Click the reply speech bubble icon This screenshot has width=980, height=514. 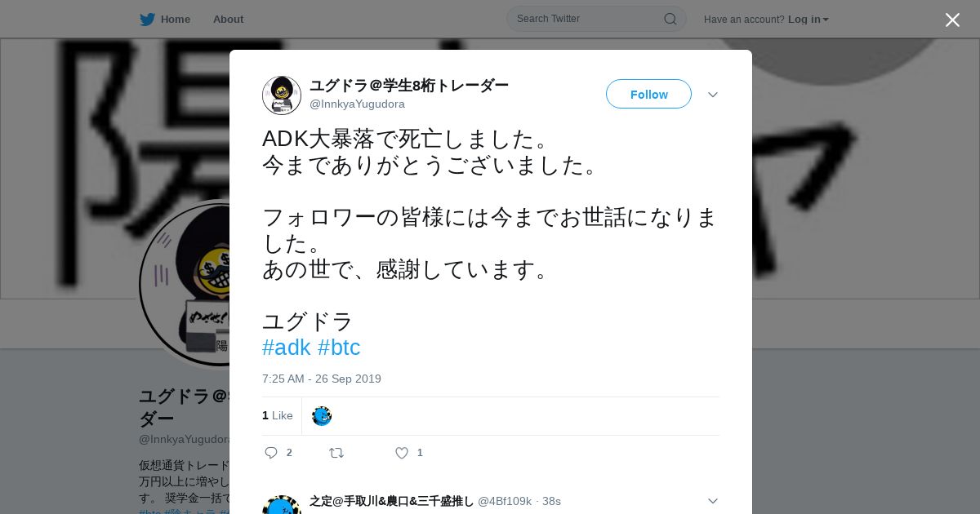click(271, 453)
